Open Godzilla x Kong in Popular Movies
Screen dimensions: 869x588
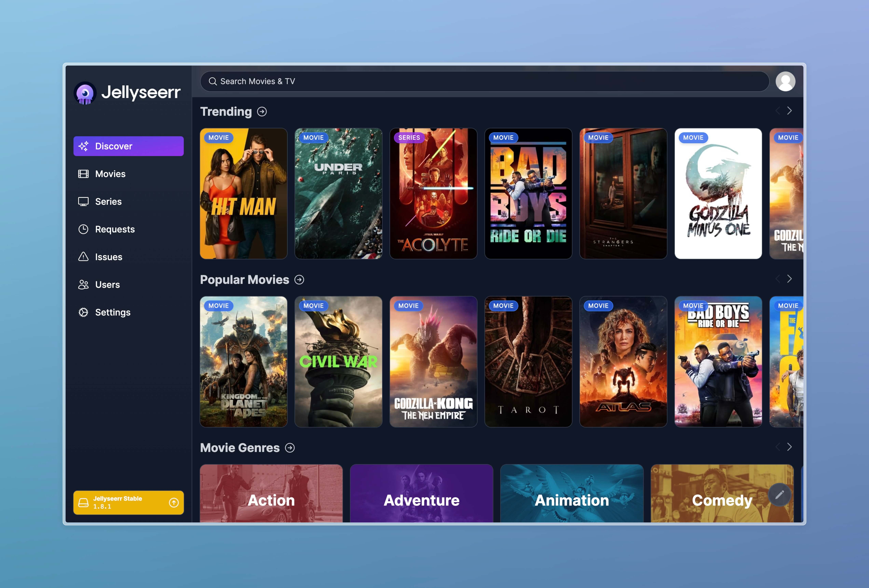click(x=433, y=362)
